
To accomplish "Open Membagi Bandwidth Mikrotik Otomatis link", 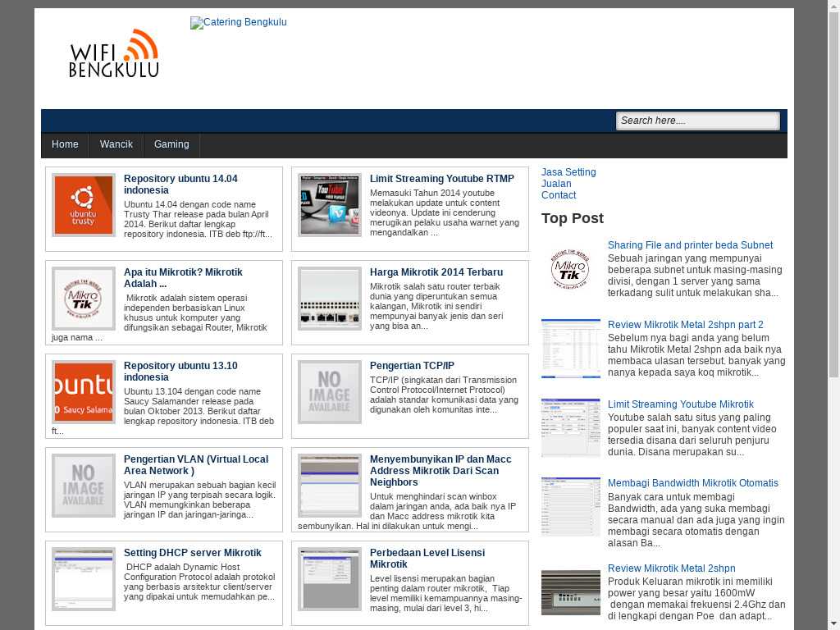I will point(692,483).
